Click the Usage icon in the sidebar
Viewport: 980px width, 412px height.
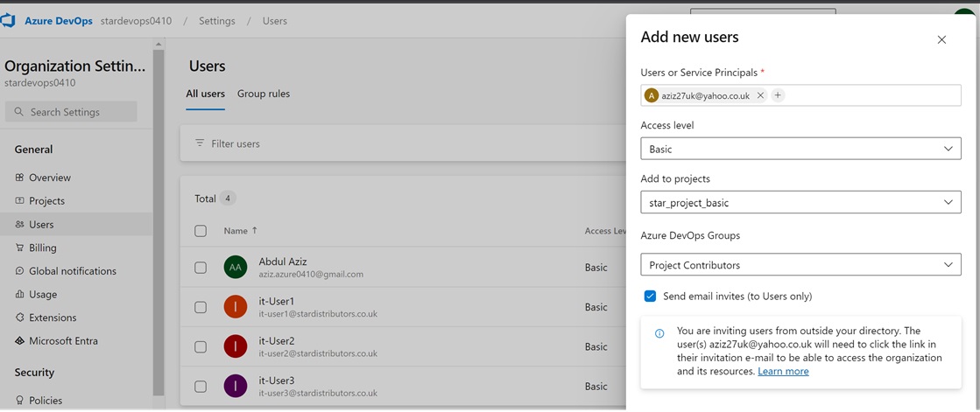(19, 294)
